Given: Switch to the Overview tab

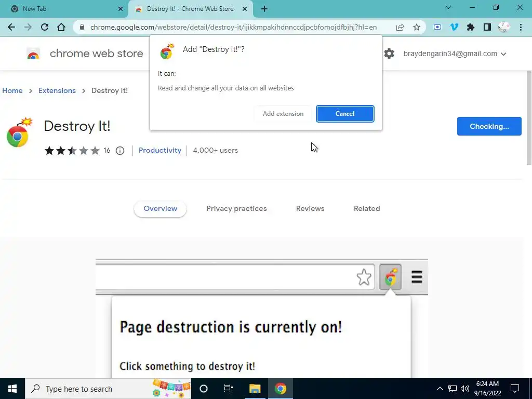Looking at the screenshot, I should (160, 209).
